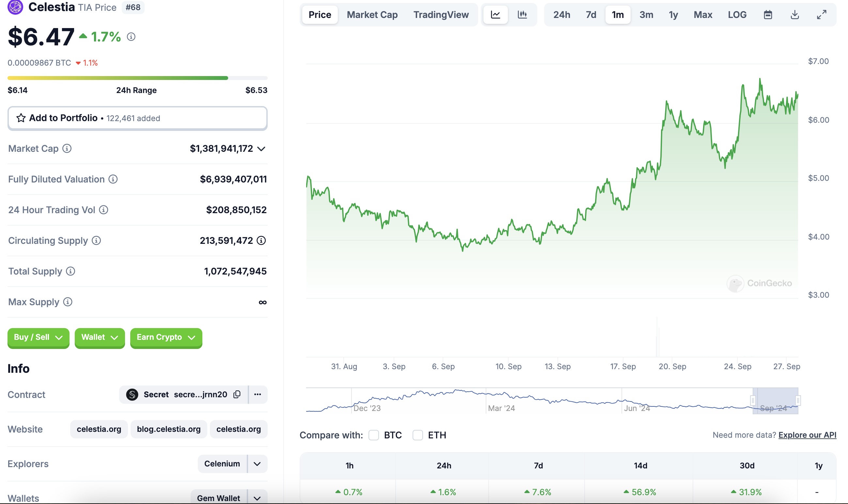This screenshot has width=848, height=504.
Task: Open the last celestia.org website link
Action: point(239,429)
